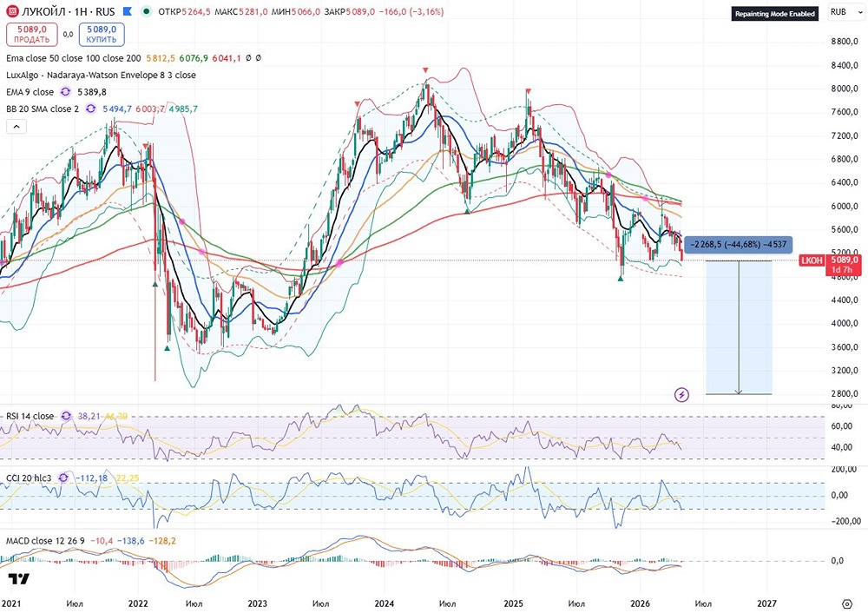Select the LuxAlgo Nadaraya-Watson Envelope legend
This screenshot has height=613, width=868.
point(101,75)
